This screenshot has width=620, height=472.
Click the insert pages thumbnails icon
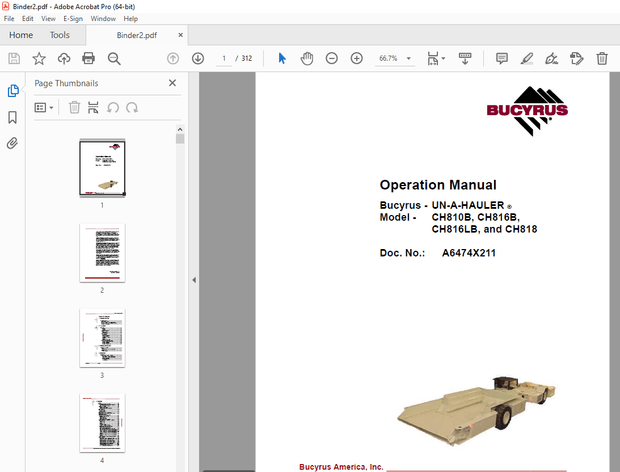[93, 108]
